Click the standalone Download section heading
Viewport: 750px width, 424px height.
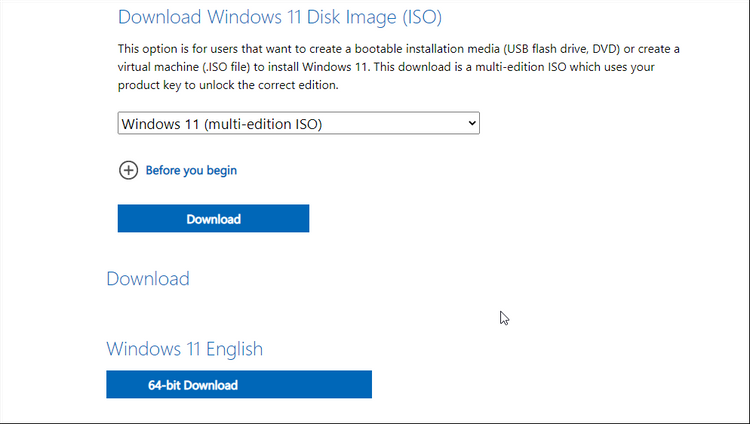click(147, 279)
